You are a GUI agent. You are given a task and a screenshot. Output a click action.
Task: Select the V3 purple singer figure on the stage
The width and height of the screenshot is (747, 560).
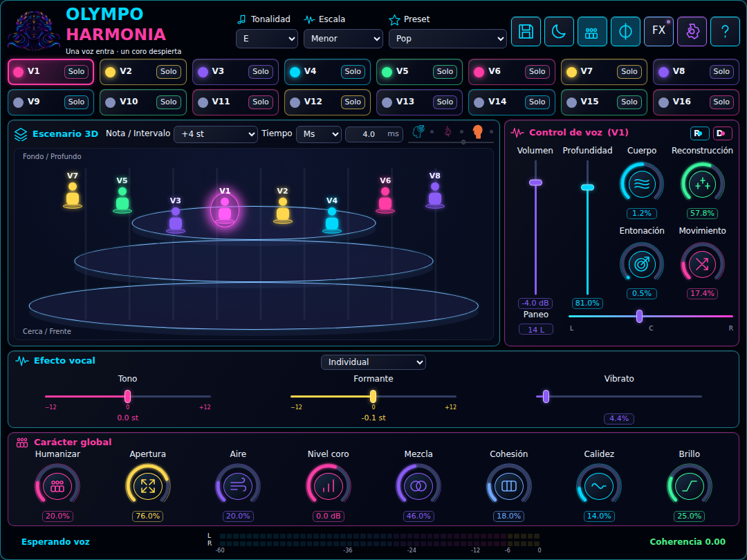(x=175, y=220)
